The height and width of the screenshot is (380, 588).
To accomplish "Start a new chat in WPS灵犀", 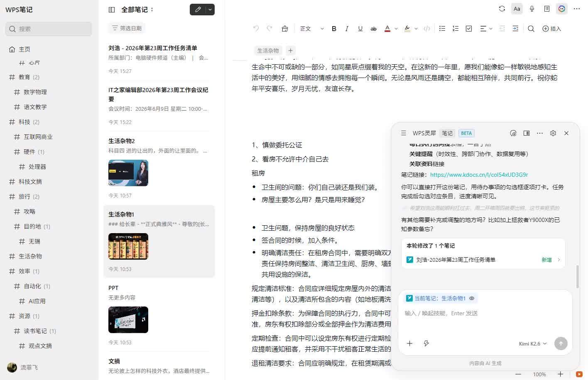I will tap(513, 133).
